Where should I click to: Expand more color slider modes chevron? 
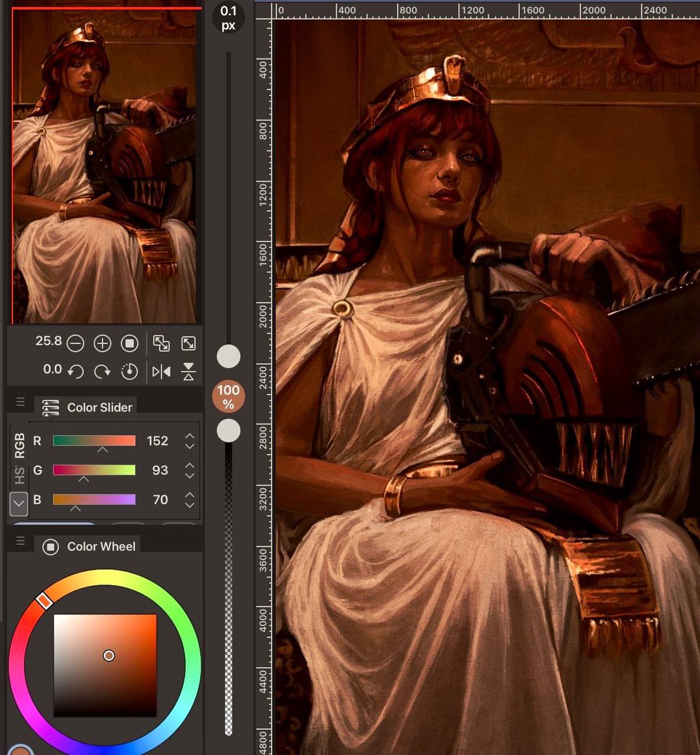click(x=19, y=503)
